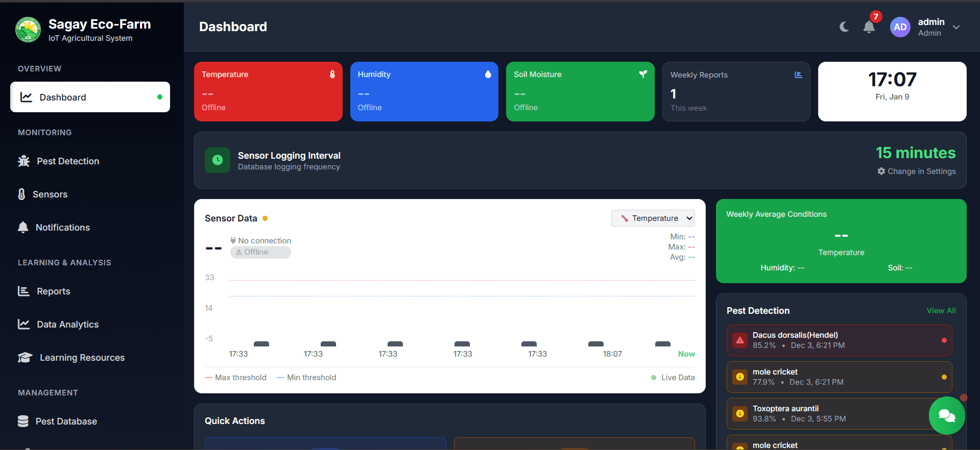Click the green clock Sensor Logging icon
This screenshot has width=980, height=450.
point(218,160)
